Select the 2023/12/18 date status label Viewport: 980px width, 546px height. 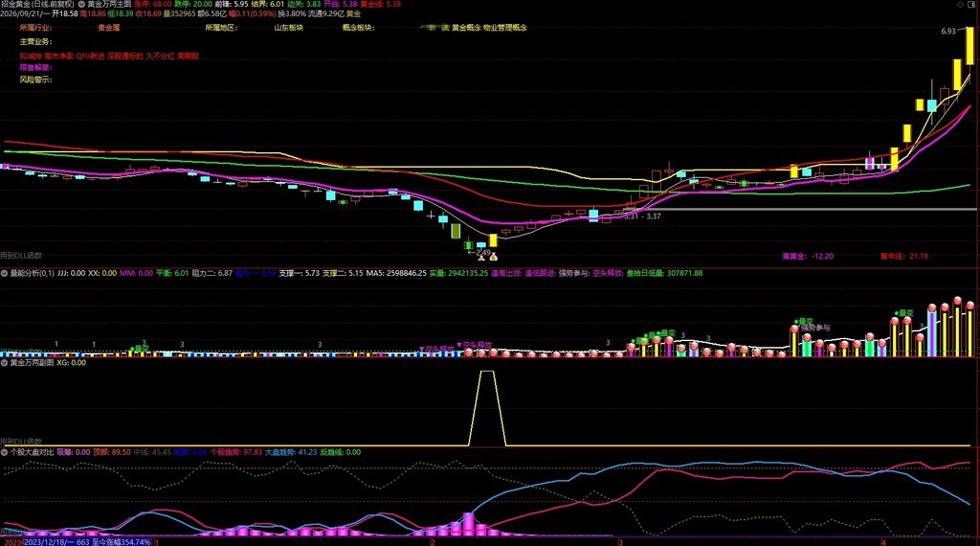pos(87,541)
